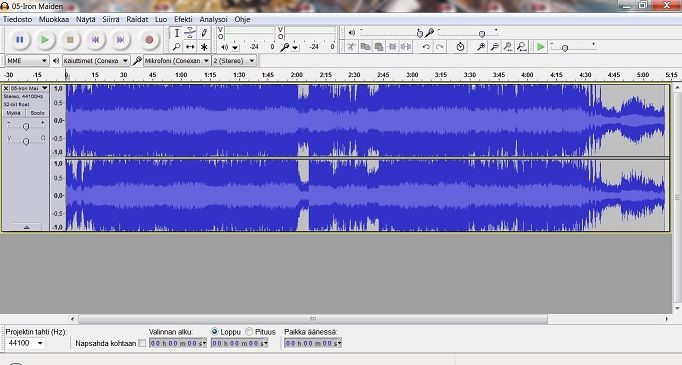The height and width of the screenshot is (365, 682).
Task: Open the Muokkaa menu
Action: click(x=54, y=20)
